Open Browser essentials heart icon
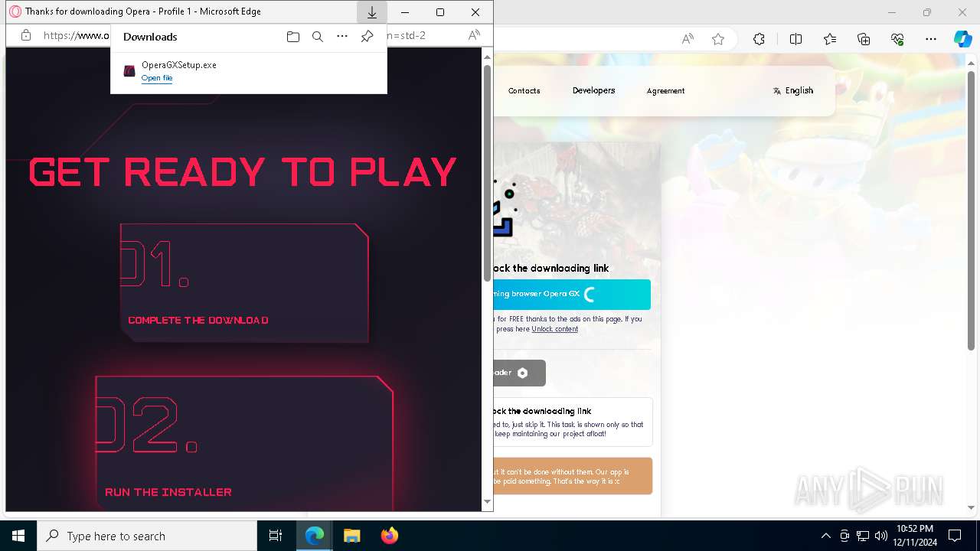Screen dimensions: 980x551 pyautogui.click(x=897, y=39)
